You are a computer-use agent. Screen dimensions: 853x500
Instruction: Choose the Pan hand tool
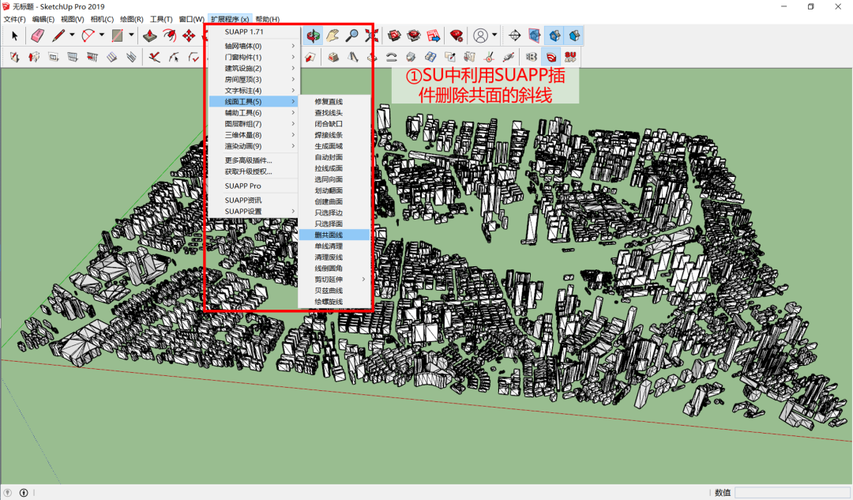[332, 36]
